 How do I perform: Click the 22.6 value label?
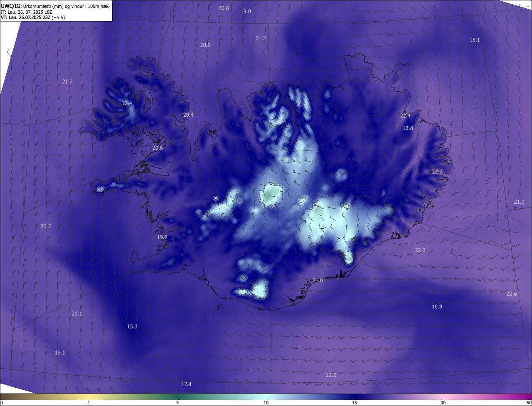512,294
